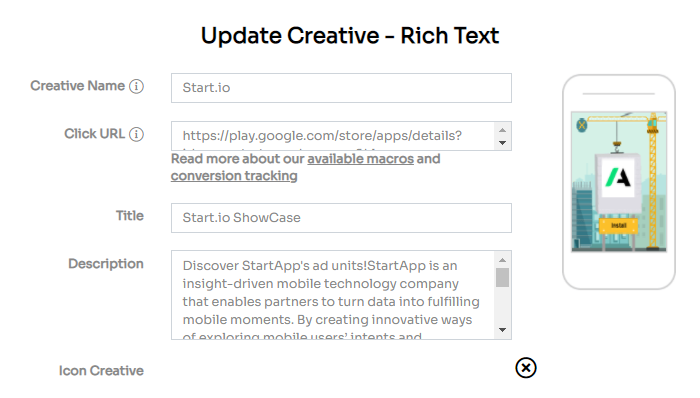Click Description scrollbar down arrow
This screenshot has width=700, height=398.
[503, 330]
